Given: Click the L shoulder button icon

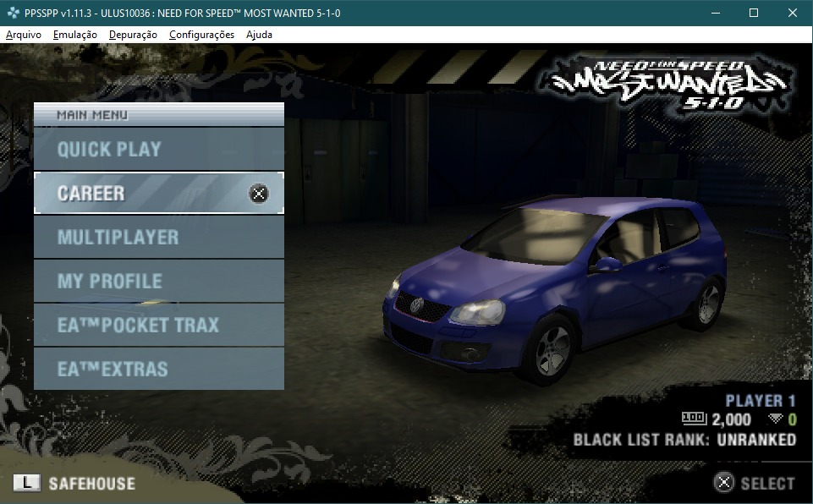Looking at the screenshot, I should coord(26,483).
